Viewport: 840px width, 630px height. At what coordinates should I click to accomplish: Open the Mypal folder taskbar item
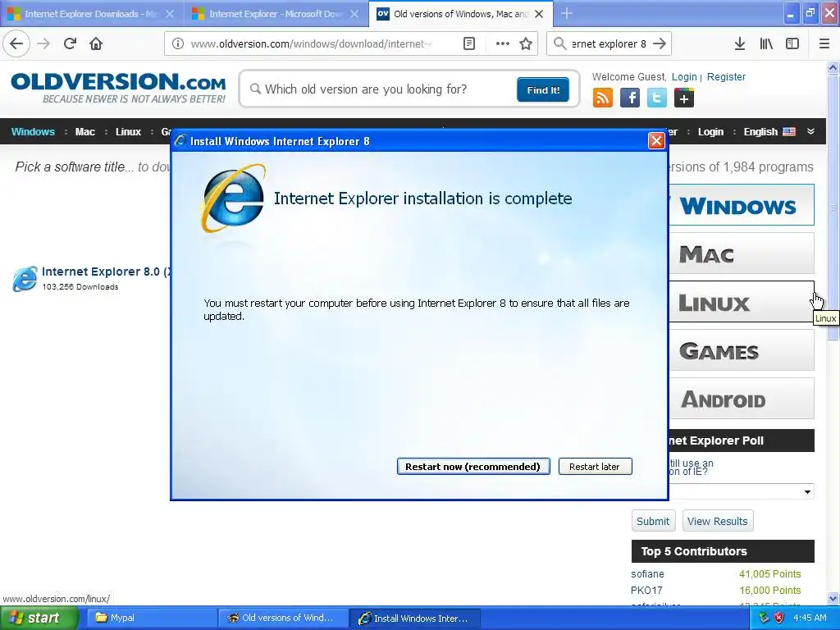[x=151, y=618]
